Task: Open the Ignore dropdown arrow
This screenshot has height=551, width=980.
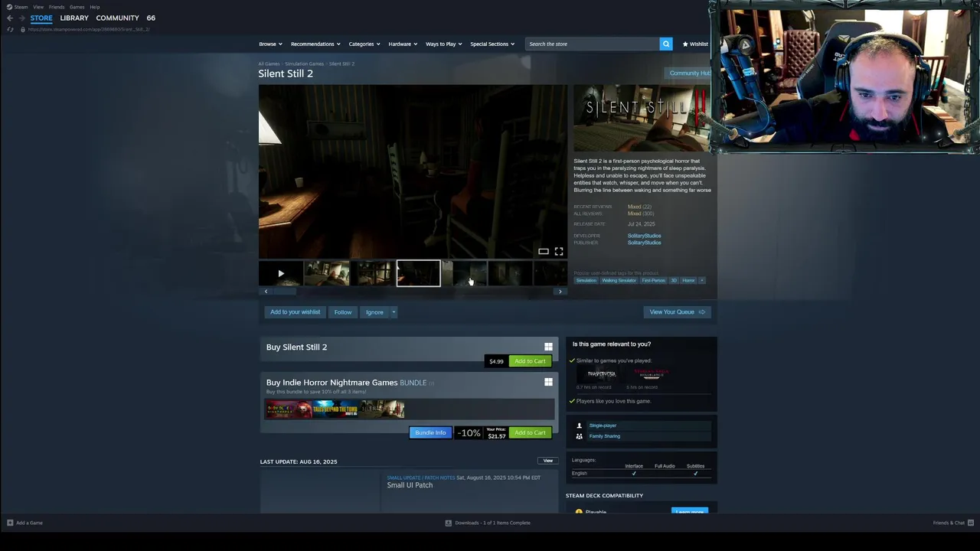Action: pos(394,312)
